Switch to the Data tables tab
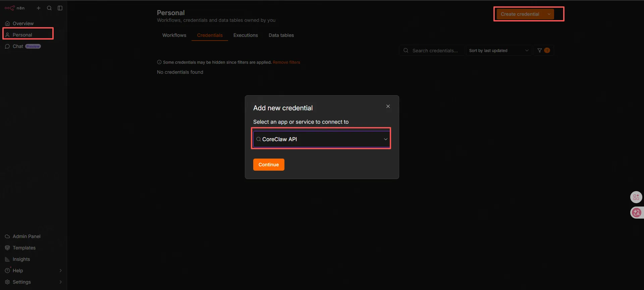Image resolution: width=644 pixels, height=290 pixels. [281, 35]
